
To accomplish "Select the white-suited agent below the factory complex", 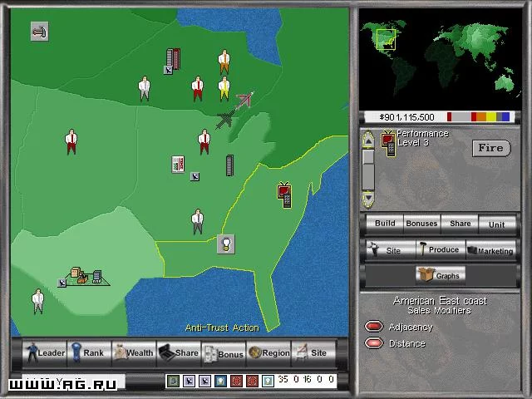I will [x=37, y=301].
